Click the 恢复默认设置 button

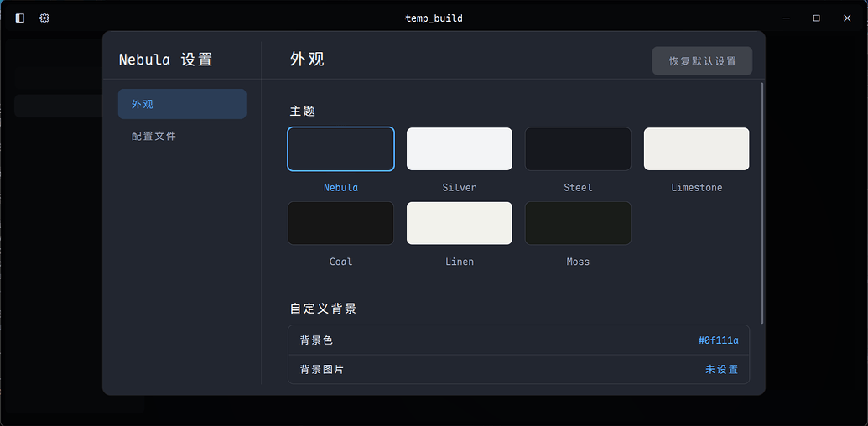702,61
